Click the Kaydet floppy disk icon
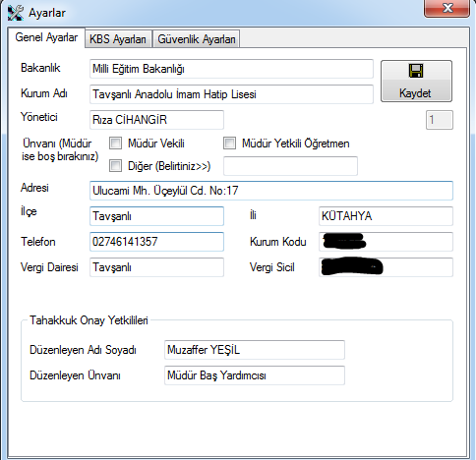The image size is (476, 460). coord(416,71)
